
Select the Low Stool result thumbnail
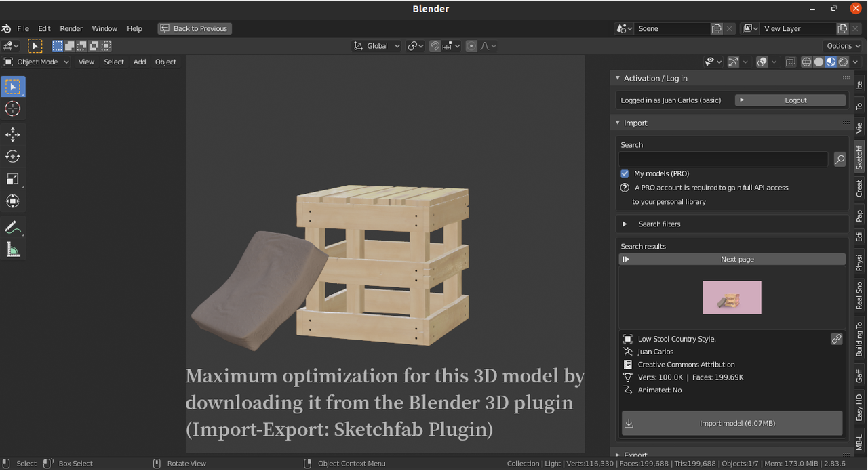[x=732, y=298]
